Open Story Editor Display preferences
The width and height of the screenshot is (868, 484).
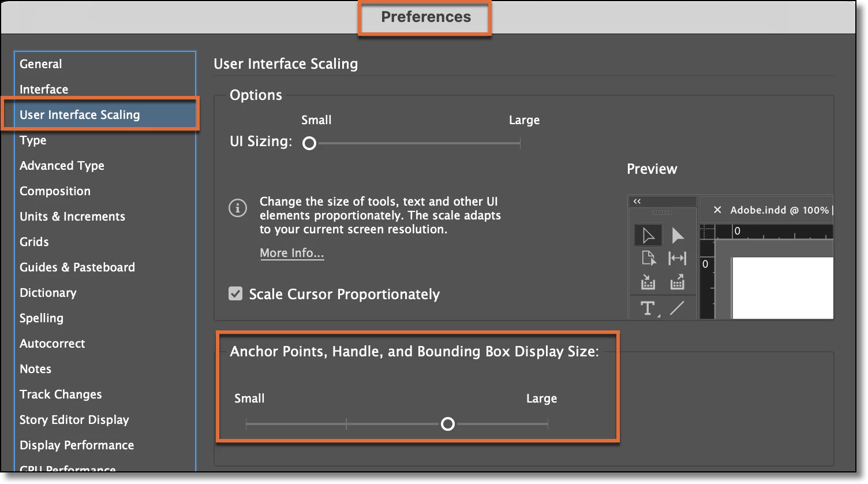click(x=105, y=420)
